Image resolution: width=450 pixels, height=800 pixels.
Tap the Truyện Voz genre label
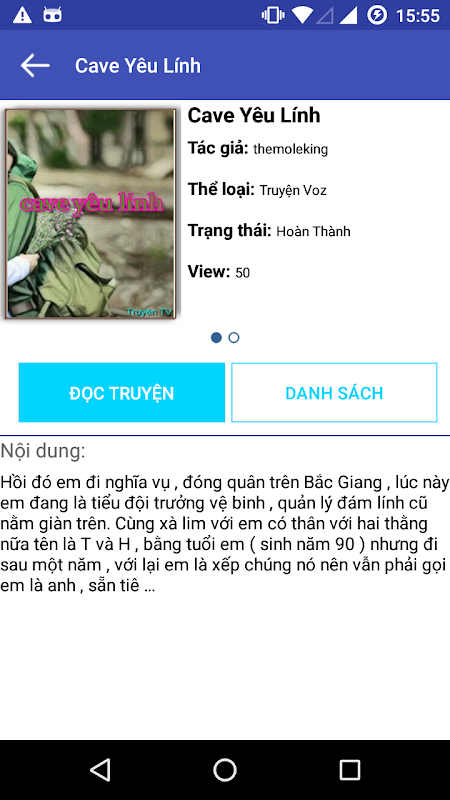[x=293, y=191]
